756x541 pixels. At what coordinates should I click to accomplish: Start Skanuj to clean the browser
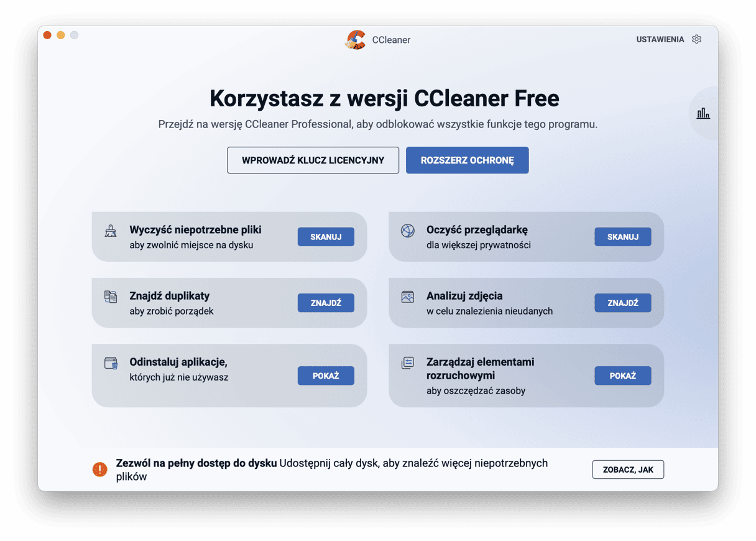(622, 237)
